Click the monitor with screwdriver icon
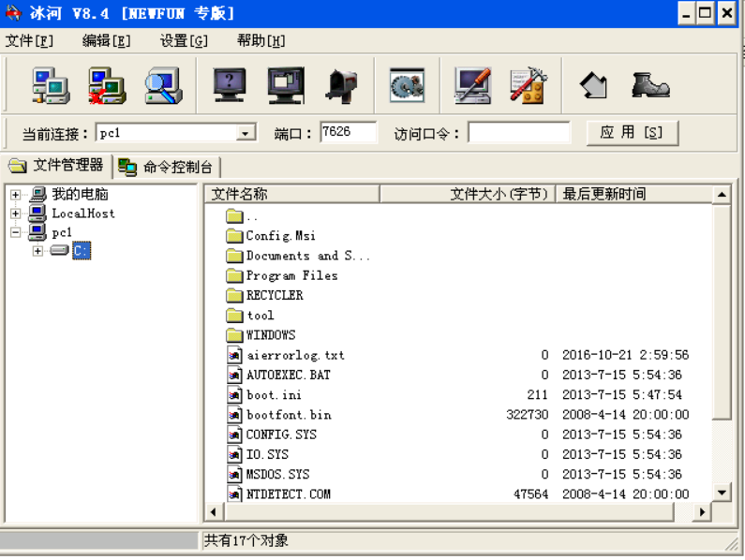 (472, 85)
